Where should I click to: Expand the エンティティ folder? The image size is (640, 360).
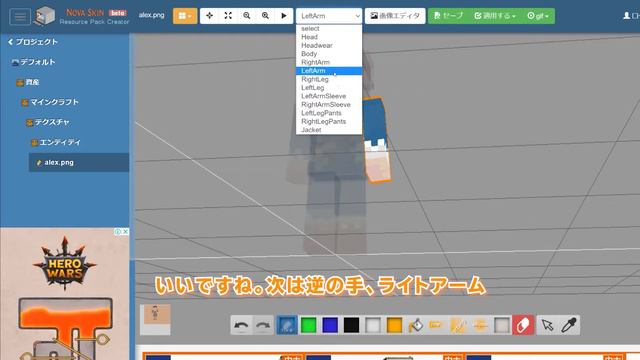56,142
